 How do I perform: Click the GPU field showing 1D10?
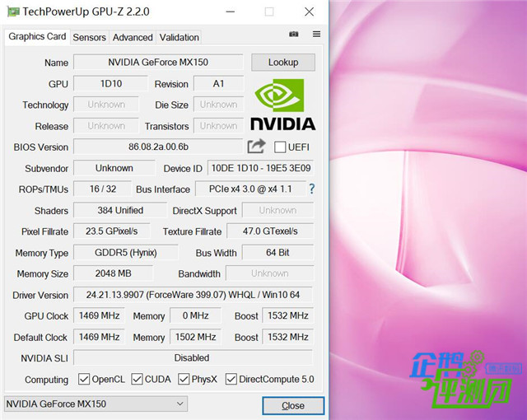(110, 84)
